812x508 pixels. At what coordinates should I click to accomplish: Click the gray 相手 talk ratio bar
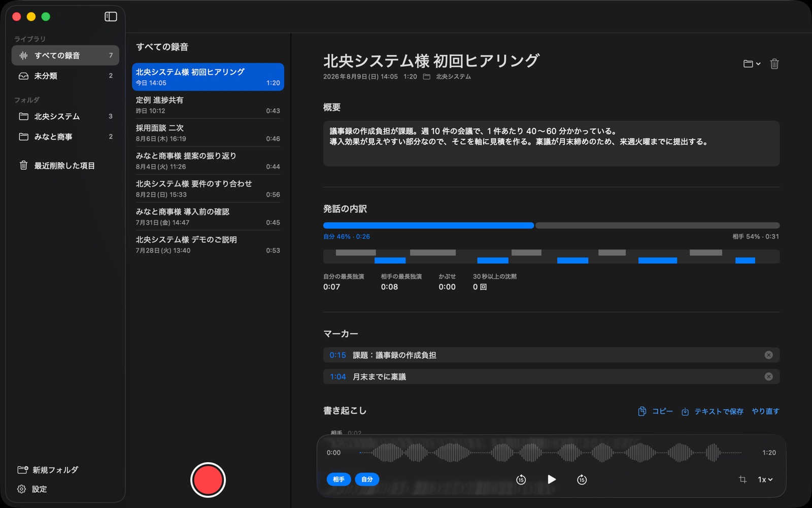point(657,226)
